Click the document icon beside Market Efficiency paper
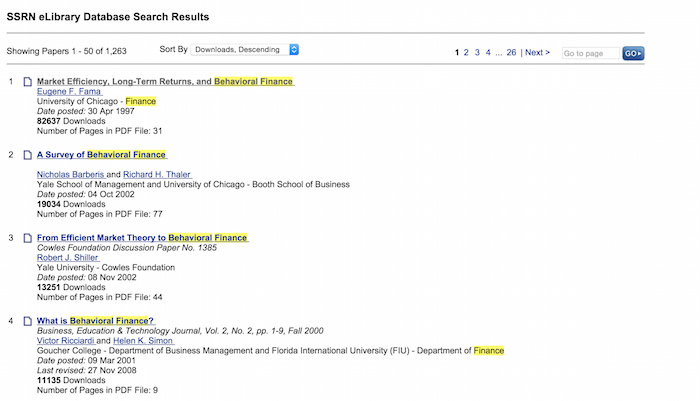Viewport: 700px width, 401px height. tap(28, 82)
